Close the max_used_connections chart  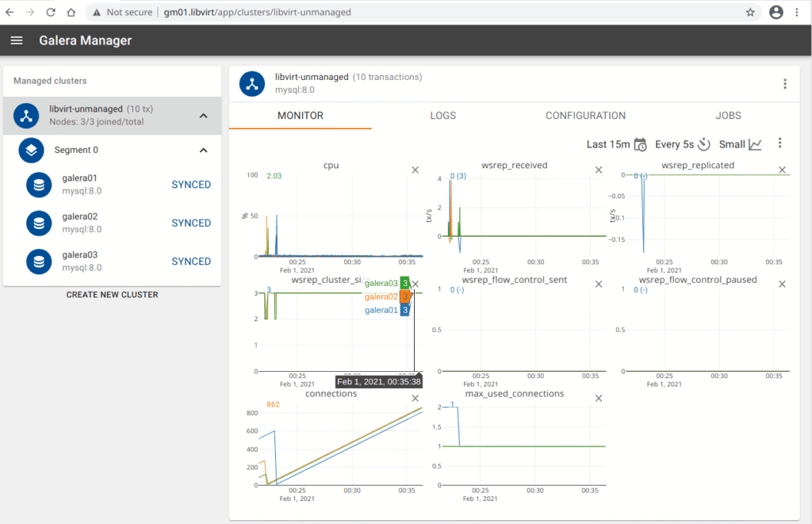click(599, 398)
